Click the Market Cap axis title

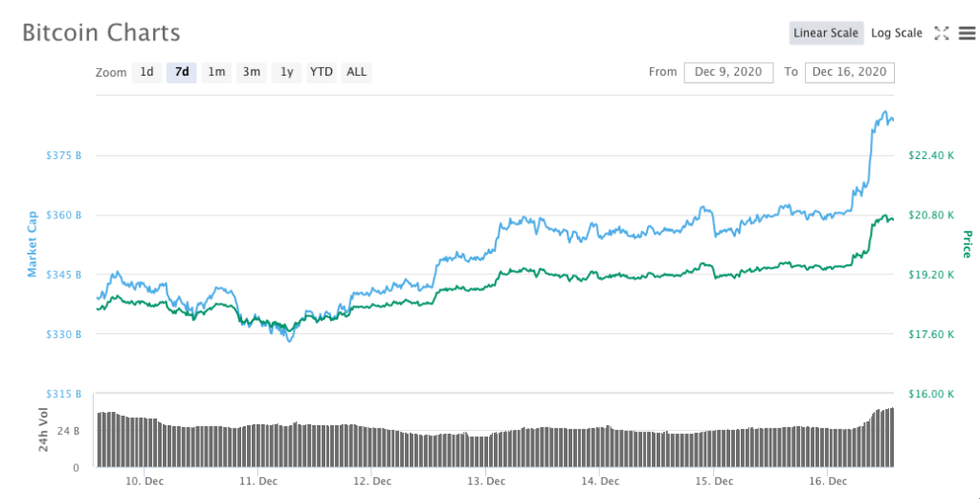click(x=32, y=244)
